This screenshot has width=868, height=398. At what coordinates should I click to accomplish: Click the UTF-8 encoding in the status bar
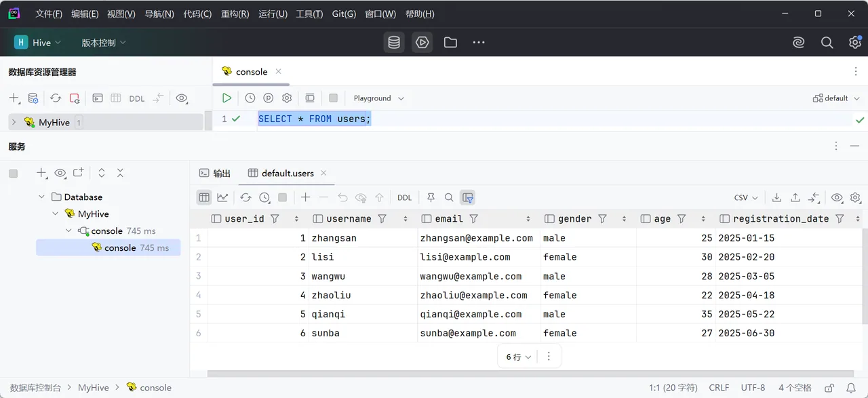click(753, 388)
